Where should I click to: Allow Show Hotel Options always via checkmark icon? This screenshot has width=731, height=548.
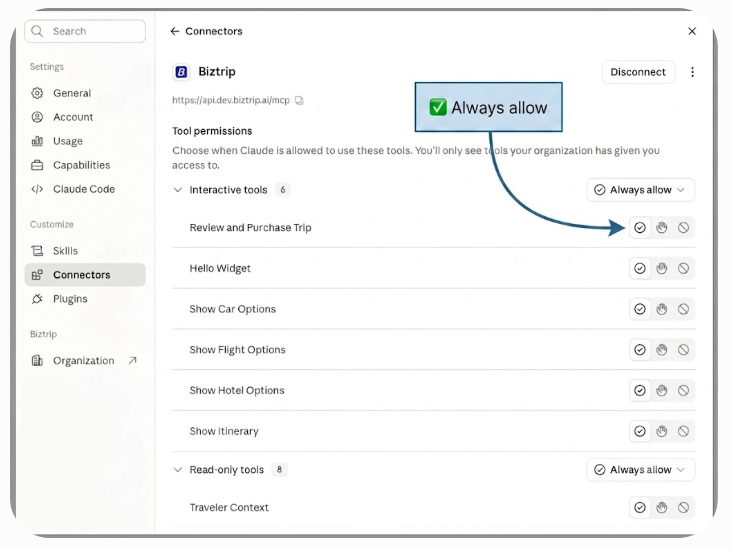[640, 390]
